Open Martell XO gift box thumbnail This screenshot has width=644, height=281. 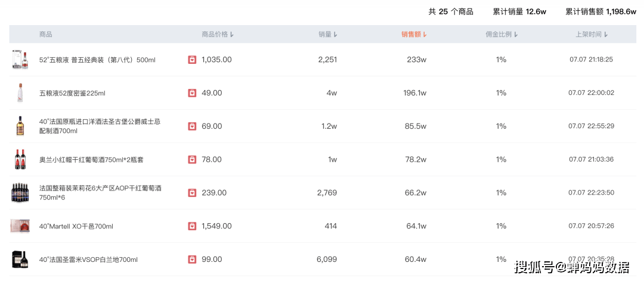click(x=20, y=226)
